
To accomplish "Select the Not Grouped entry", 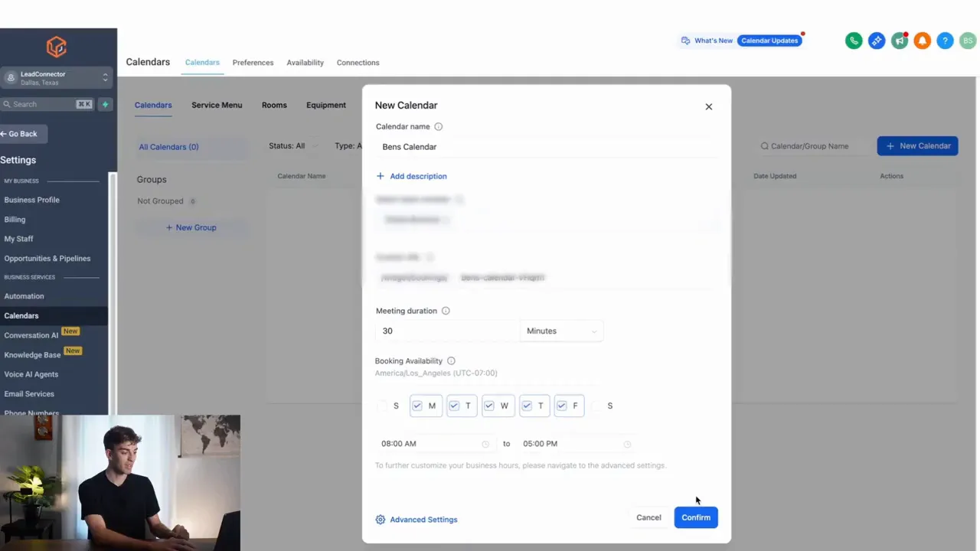I will tap(167, 201).
